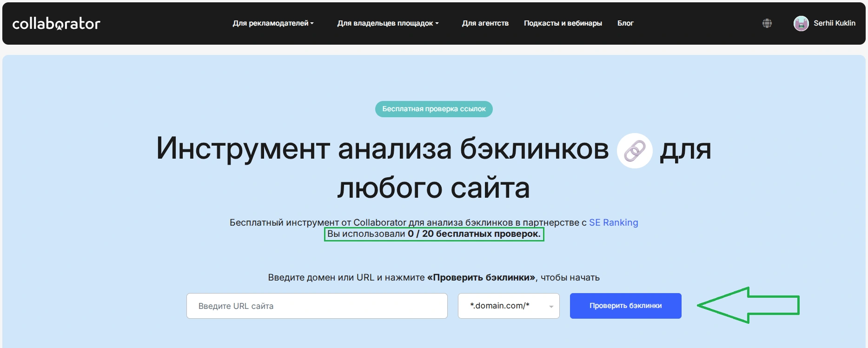Click the Проверить бэклинки button
Image resolution: width=868 pixels, height=348 pixels.
(x=625, y=306)
